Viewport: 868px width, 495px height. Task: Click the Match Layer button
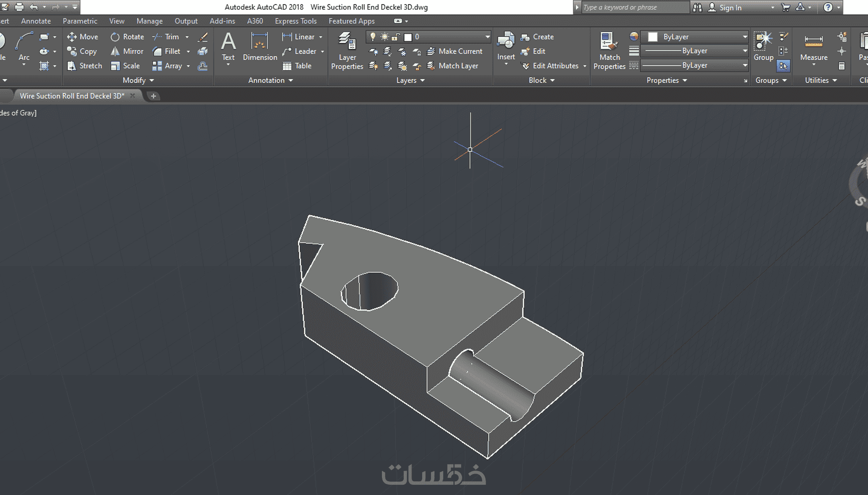[452, 66]
